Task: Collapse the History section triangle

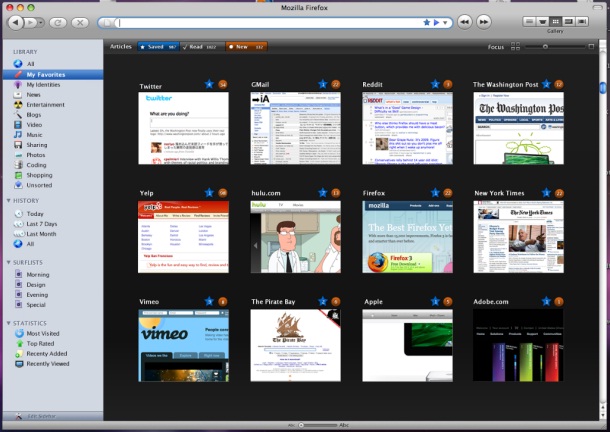Action: coord(8,200)
